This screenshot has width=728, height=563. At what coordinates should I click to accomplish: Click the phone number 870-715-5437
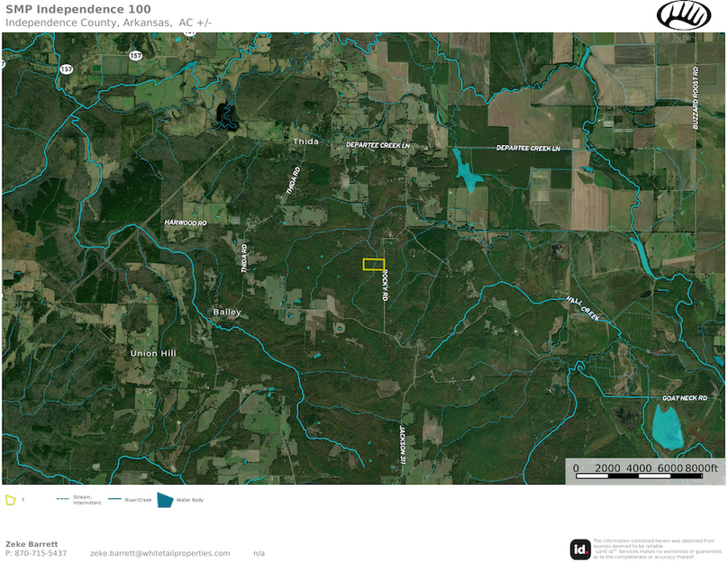coord(41,553)
